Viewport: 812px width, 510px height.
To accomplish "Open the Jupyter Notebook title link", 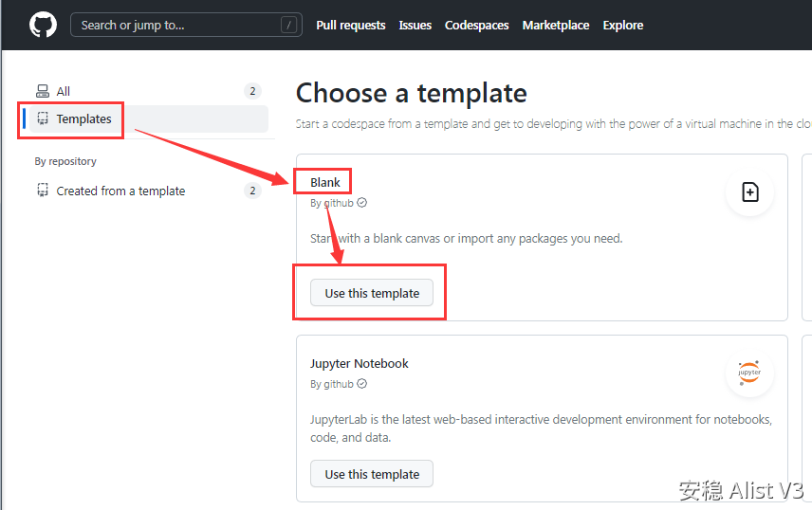I will [x=359, y=363].
